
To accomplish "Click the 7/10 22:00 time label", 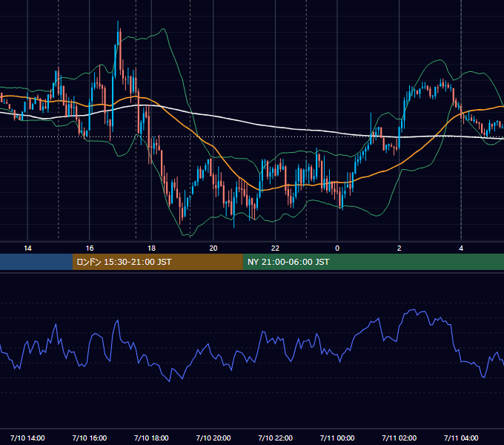I will pos(276,438).
